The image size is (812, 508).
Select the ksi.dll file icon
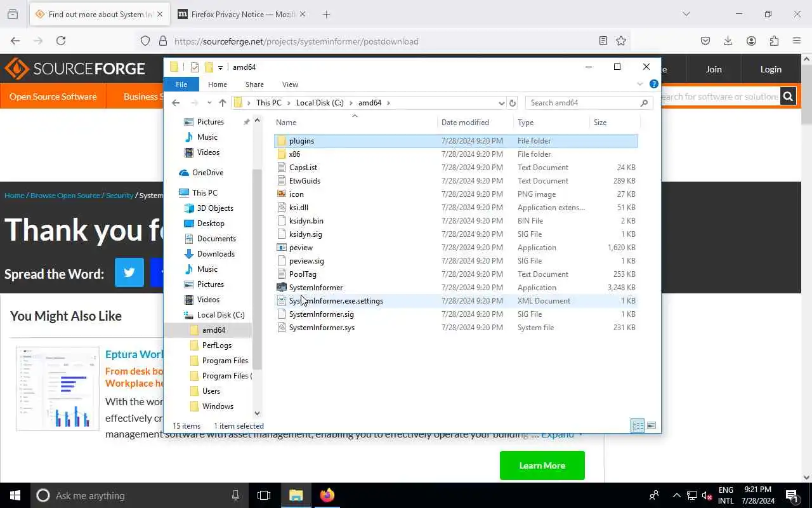[x=282, y=208]
